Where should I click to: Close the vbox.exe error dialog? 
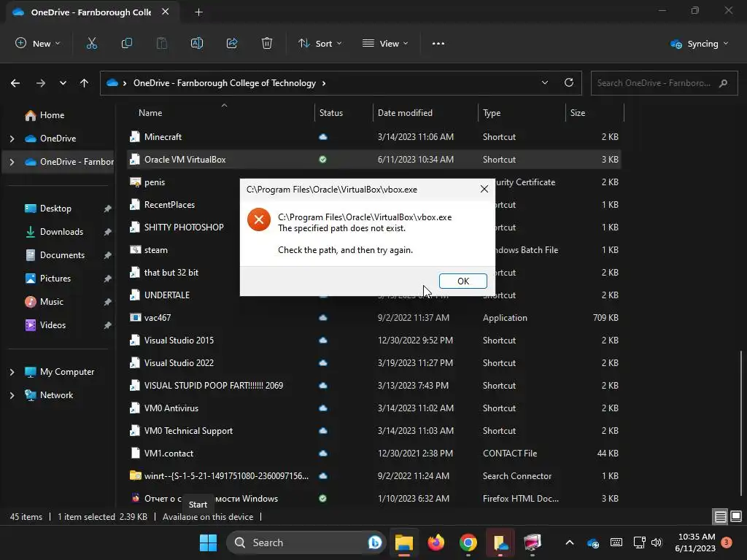coord(484,189)
